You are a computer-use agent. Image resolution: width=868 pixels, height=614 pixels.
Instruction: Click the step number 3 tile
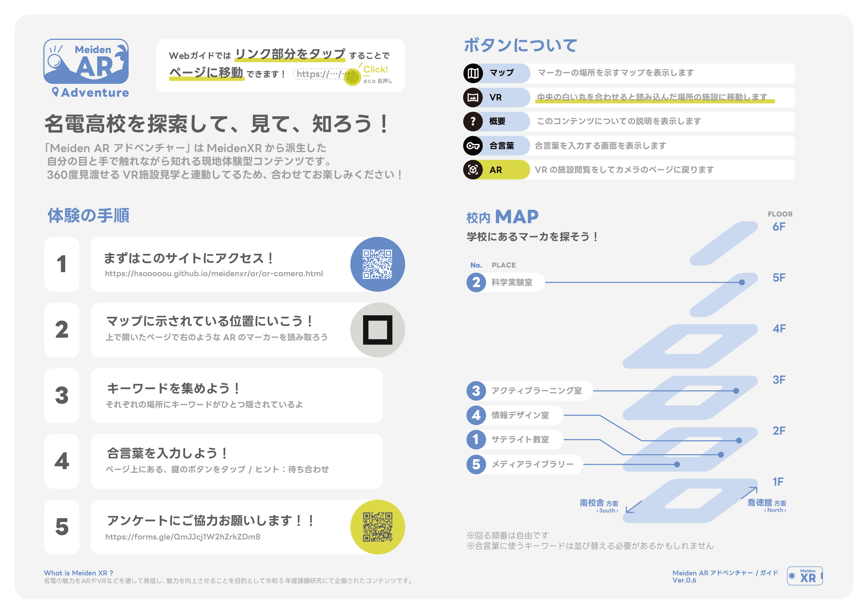pyautogui.click(x=62, y=395)
